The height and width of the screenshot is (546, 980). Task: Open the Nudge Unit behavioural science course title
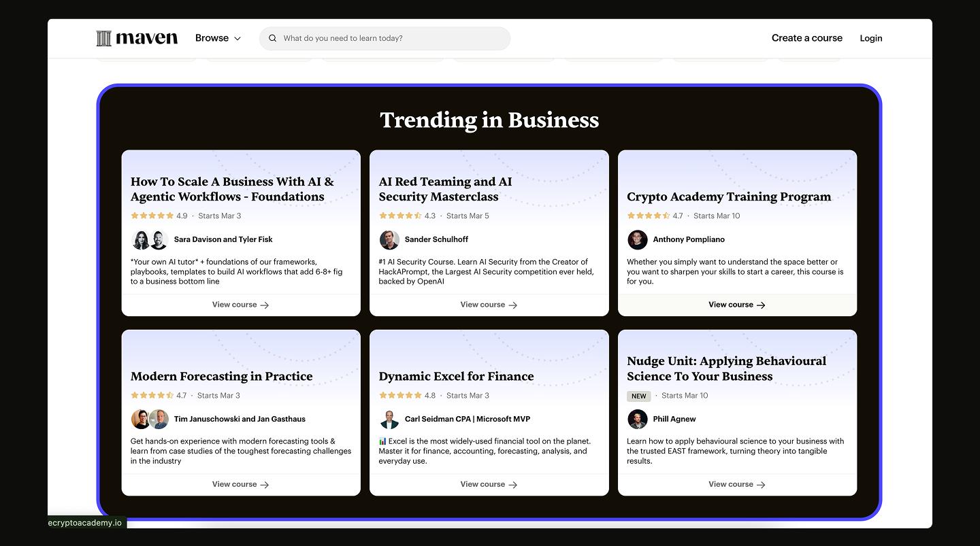pos(726,369)
